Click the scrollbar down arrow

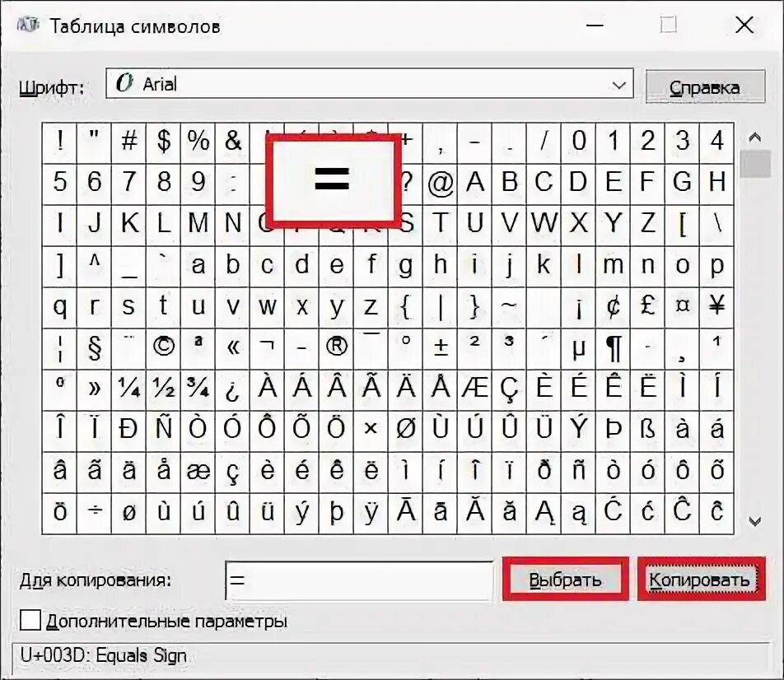point(754,521)
